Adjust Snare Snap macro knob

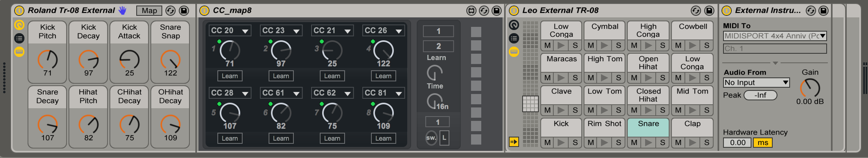click(171, 59)
